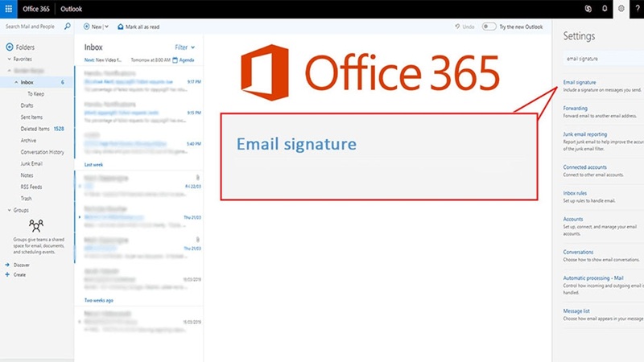This screenshot has width=644, height=362.
Task: Click the Create plus icon
Action: pyautogui.click(x=7, y=274)
